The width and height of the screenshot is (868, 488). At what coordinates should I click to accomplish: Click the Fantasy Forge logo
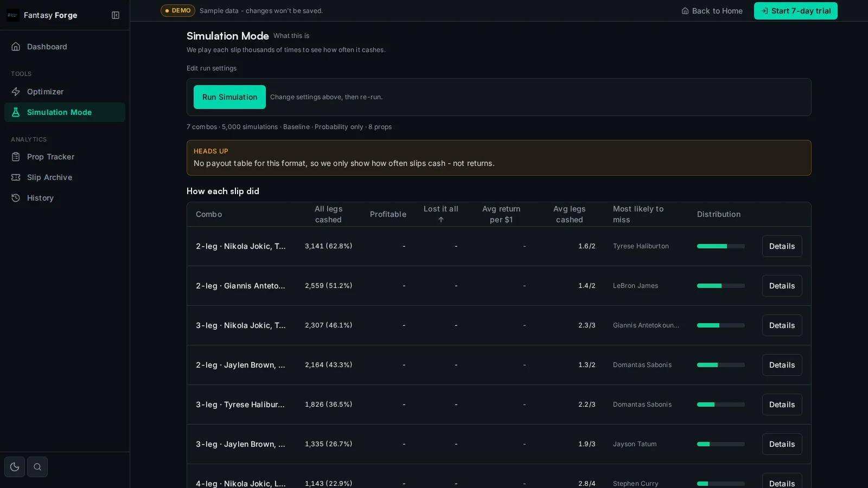(x=13, y=15)
